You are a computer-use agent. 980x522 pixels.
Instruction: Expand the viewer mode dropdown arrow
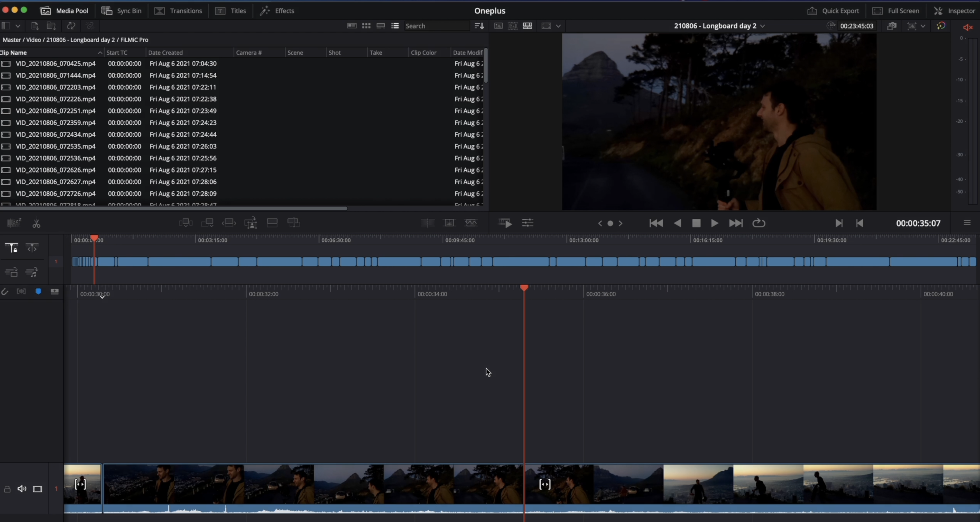pyautogui.click(x=558, y=26)
